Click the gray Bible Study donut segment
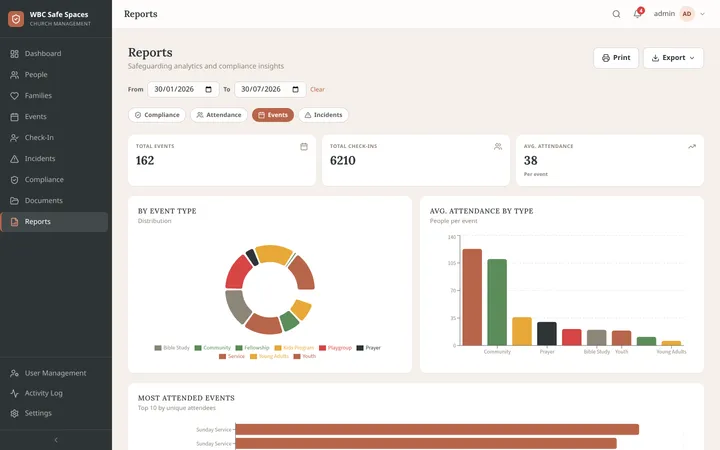 236,306
